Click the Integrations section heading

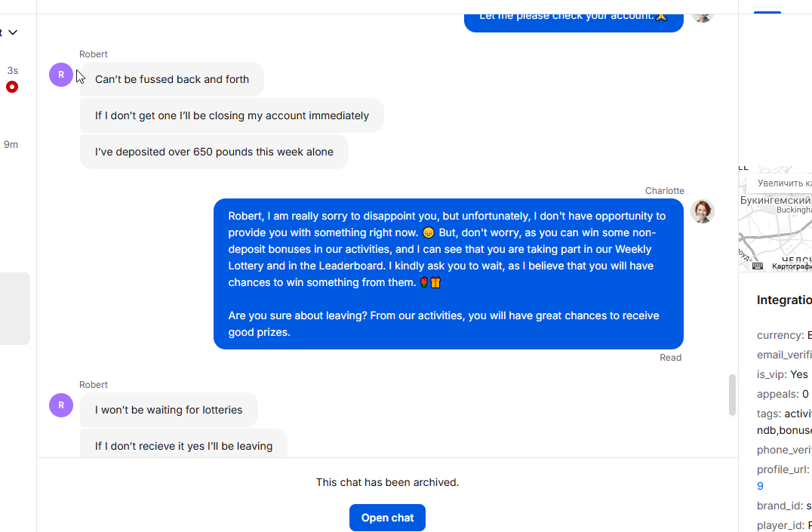tap(784, 300)
